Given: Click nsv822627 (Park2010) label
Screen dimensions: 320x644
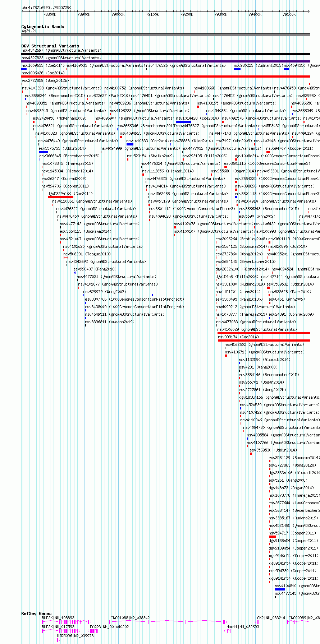Looking at the screenshot, I should pos(109,96).
